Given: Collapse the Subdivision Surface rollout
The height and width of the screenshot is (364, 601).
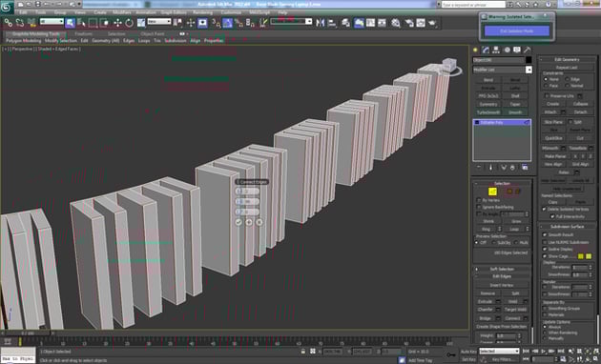Looking at the screenshot, I should [568, 227].
